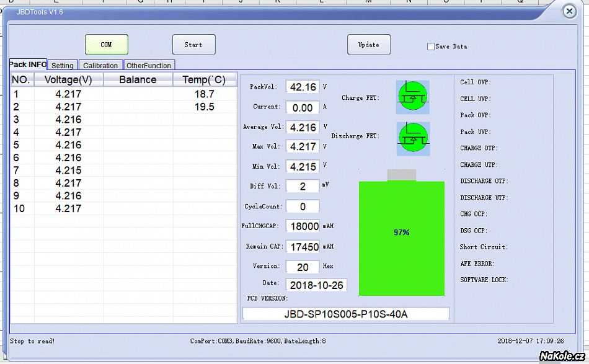
Task: Click the PackVol value field
Action: [x=303, y=87]
